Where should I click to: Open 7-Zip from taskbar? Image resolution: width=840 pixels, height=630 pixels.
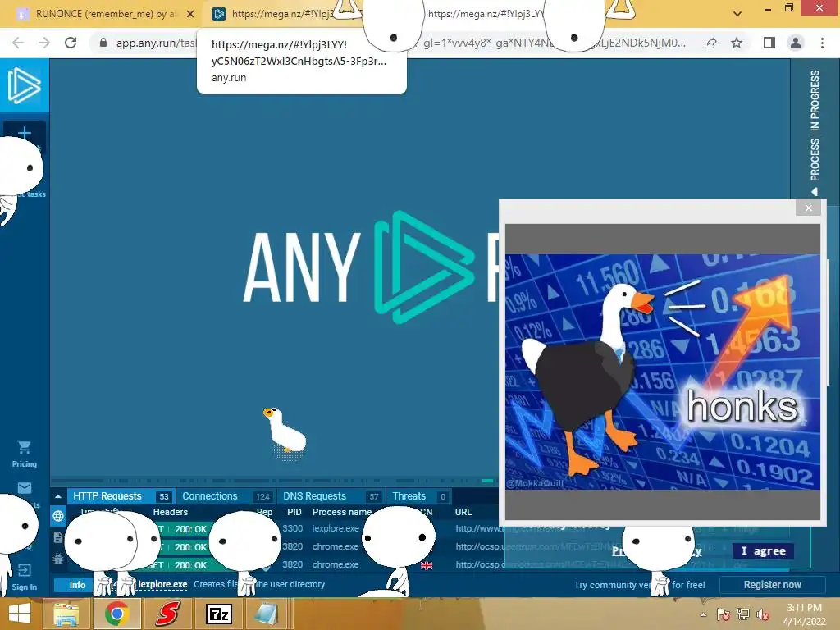click(218, 614)
